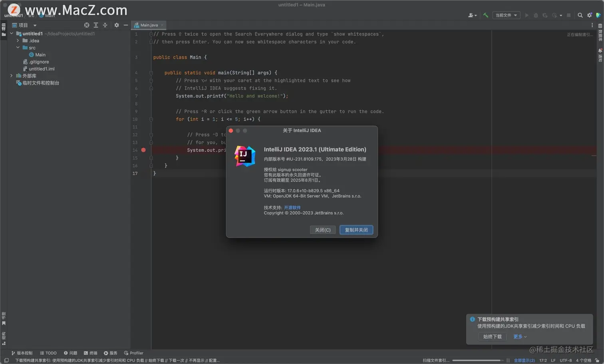Fold the main method at line 4
The image size is (604, 364).
click(151, 73)
